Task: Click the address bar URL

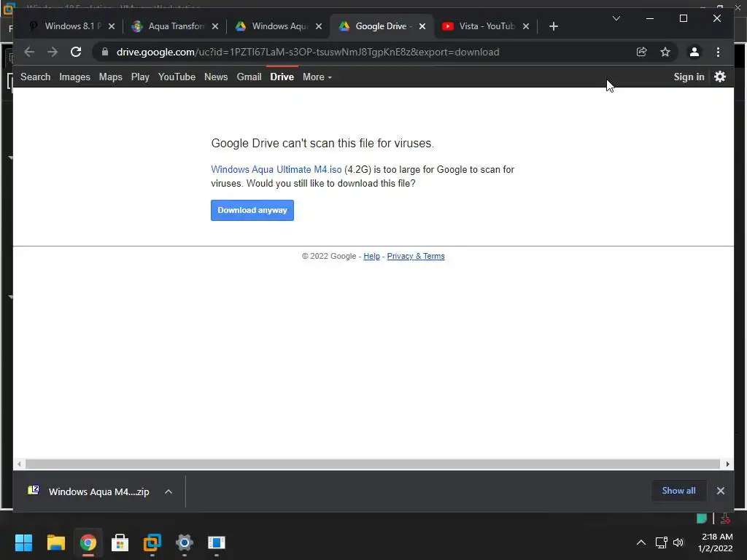Action: click(x=308, y=52)
